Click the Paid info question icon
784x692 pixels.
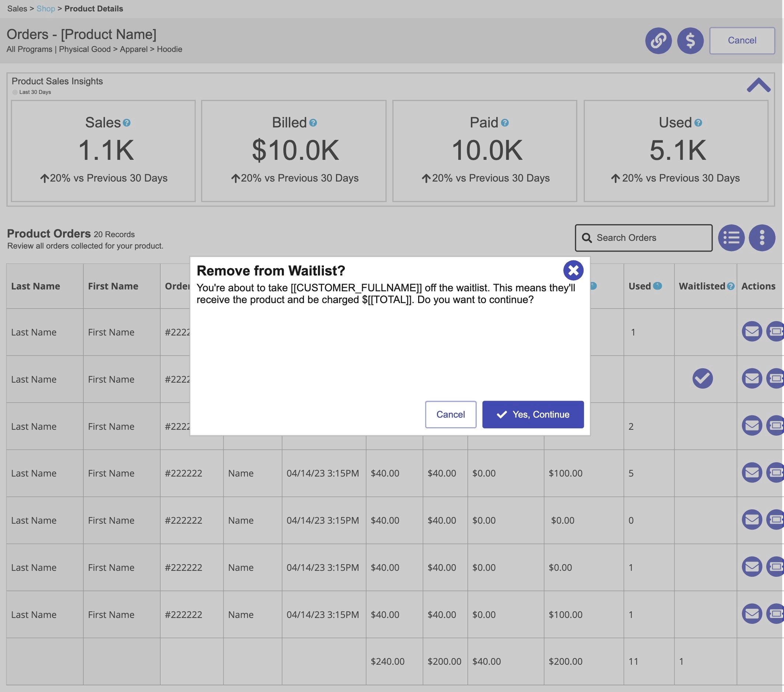click(505, 123)
